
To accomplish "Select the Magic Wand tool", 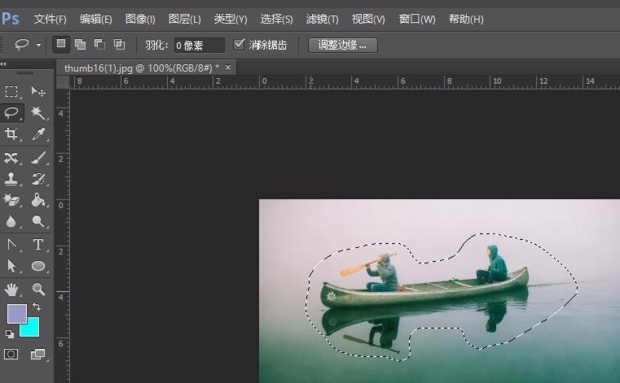I will point(38,113).
